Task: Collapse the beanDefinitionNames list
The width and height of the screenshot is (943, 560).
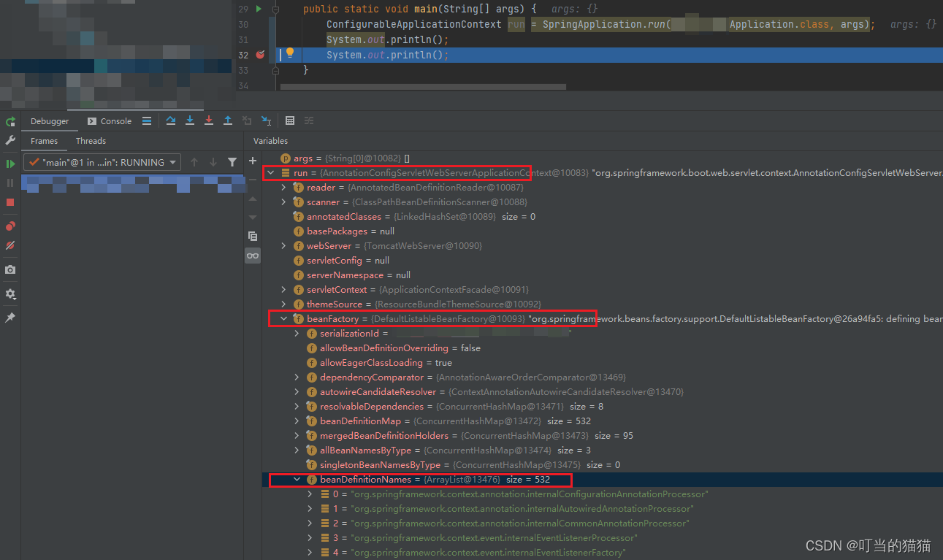Action: [297, 480]
